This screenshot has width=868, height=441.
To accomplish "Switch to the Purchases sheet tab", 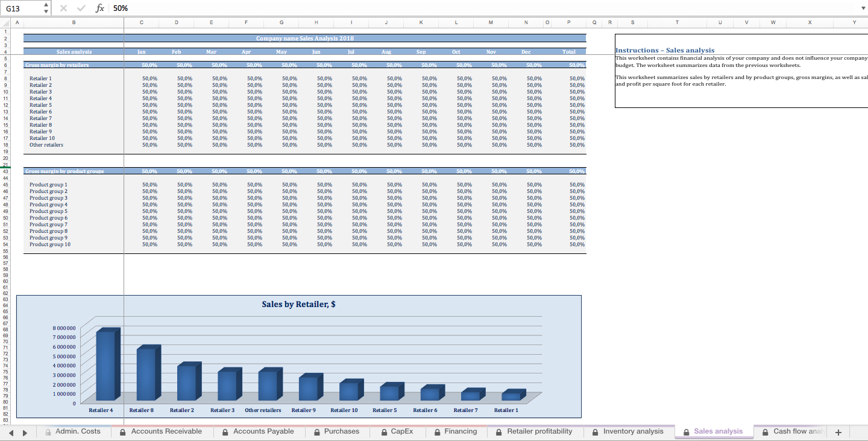I will pyautogui.click(x=336, y=431).
